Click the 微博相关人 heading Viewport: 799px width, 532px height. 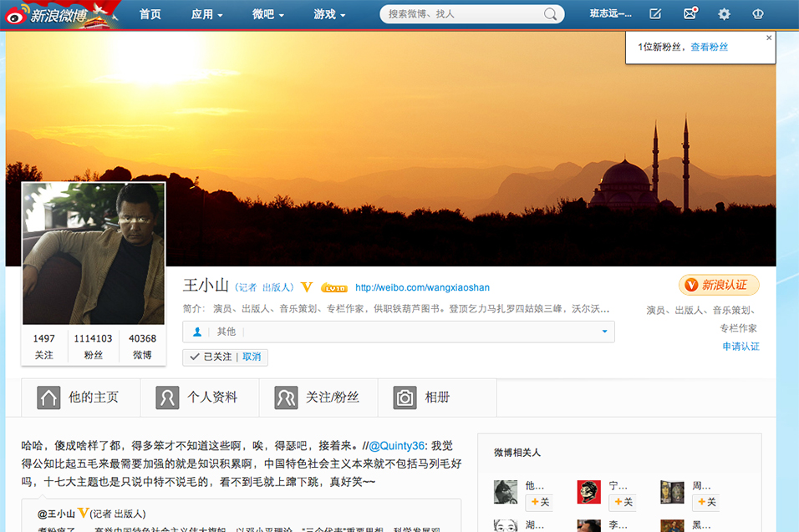coord(517,453)
